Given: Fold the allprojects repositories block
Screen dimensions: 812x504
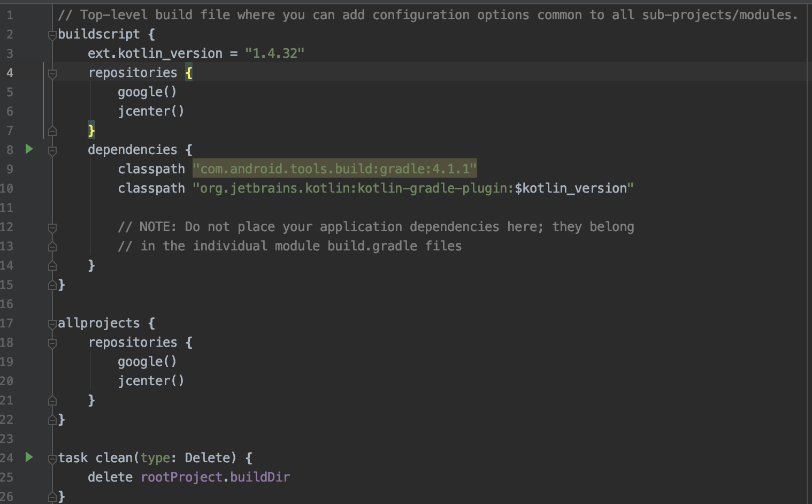Looking at the screenshot, I should point(52,343).
